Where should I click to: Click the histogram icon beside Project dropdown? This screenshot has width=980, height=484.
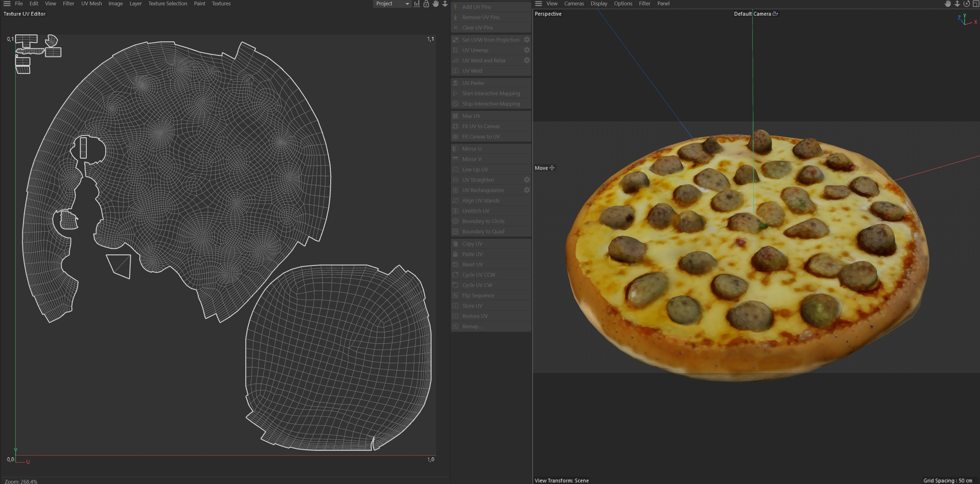coord(417,4)
